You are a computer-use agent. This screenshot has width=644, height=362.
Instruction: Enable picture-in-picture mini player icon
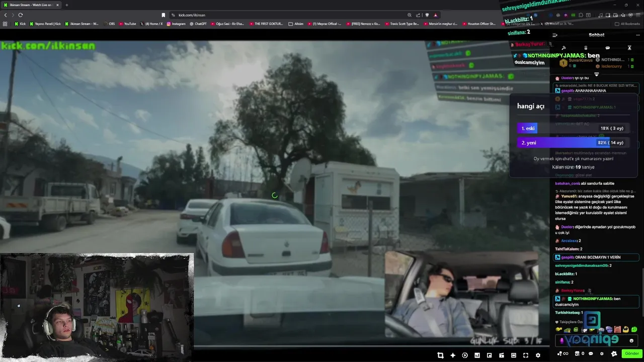pyautogui.click(x=489, y=355)
